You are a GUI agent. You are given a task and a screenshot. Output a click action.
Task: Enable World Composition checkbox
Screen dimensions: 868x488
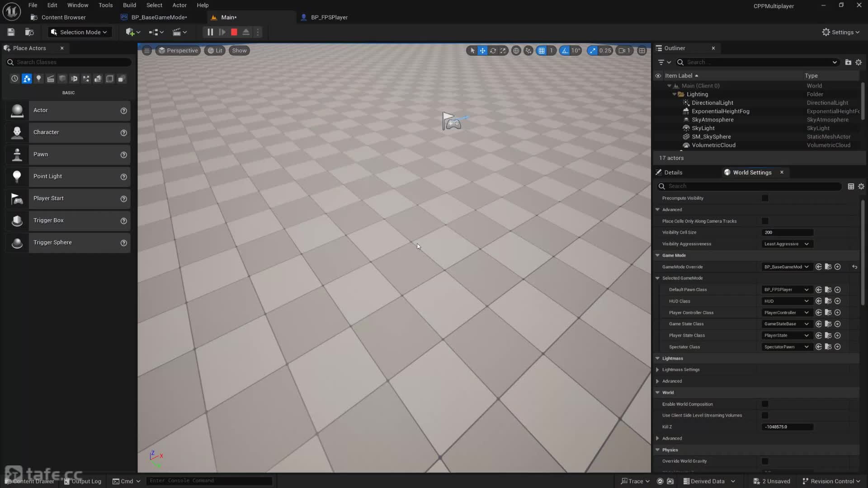point(765,404)
